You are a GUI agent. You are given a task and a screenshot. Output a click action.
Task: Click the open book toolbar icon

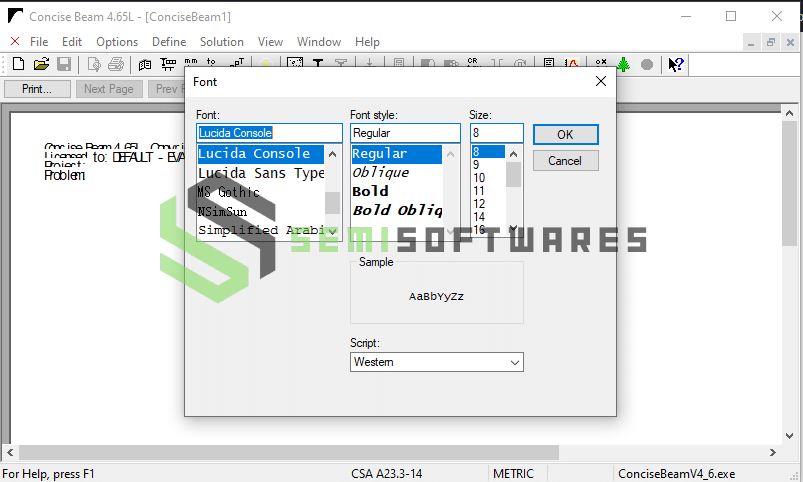coord(145,64)
